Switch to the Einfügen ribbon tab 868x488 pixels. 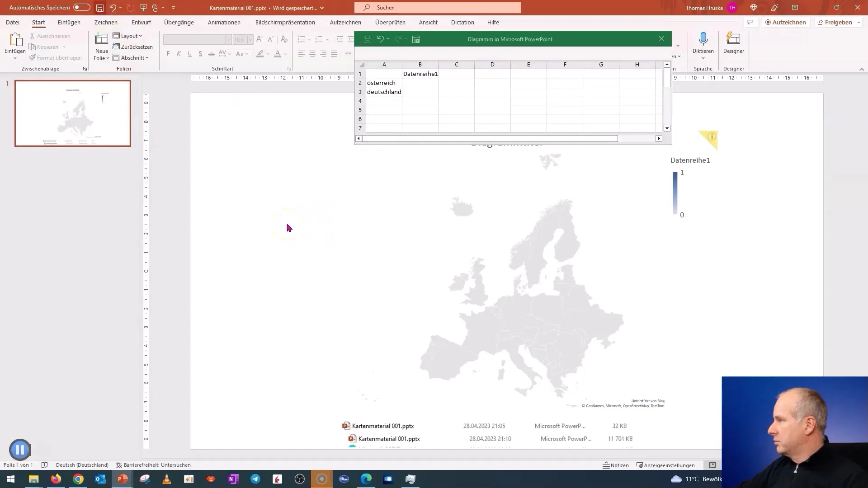click(69, 22)
